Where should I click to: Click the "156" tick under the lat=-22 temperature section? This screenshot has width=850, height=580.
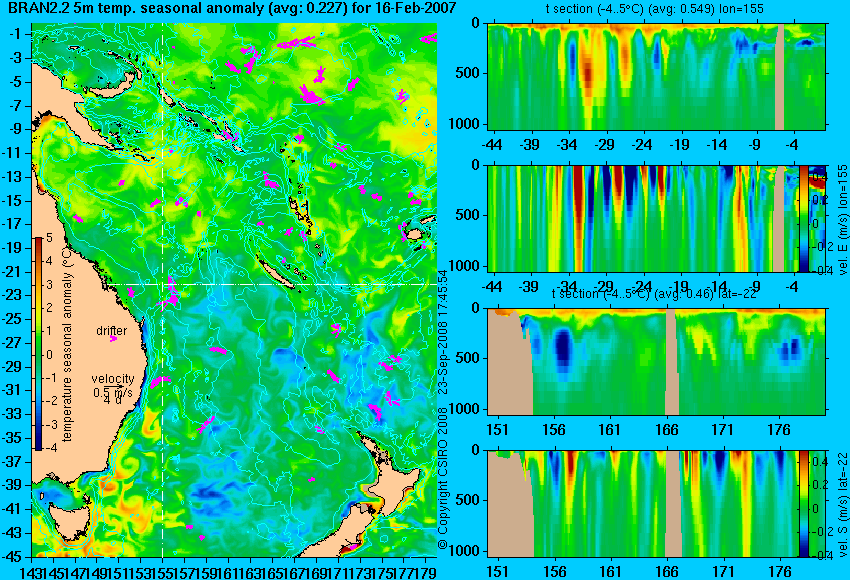point(553,430)
